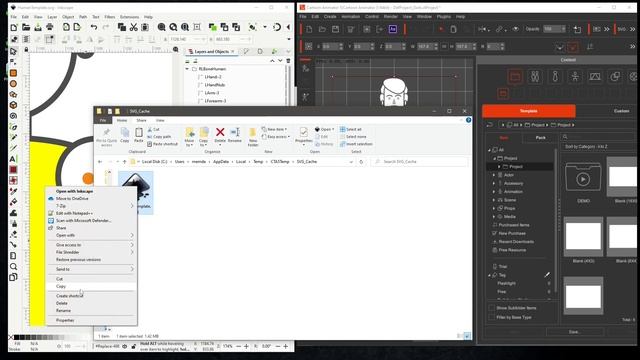Click Content Manager search box
This screenshot has height=360, width=640.
pyautogui.click(x=599, y=137)
